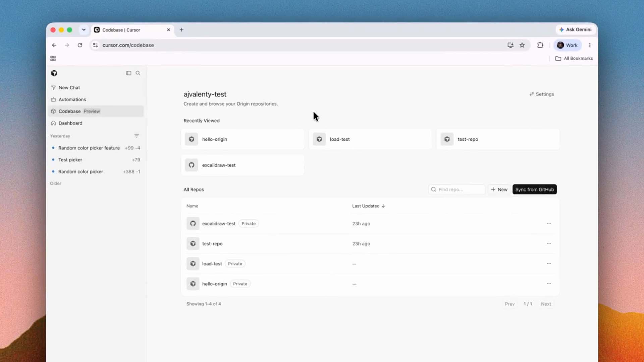Toggle the sidebar panel icon

point(128,73)
